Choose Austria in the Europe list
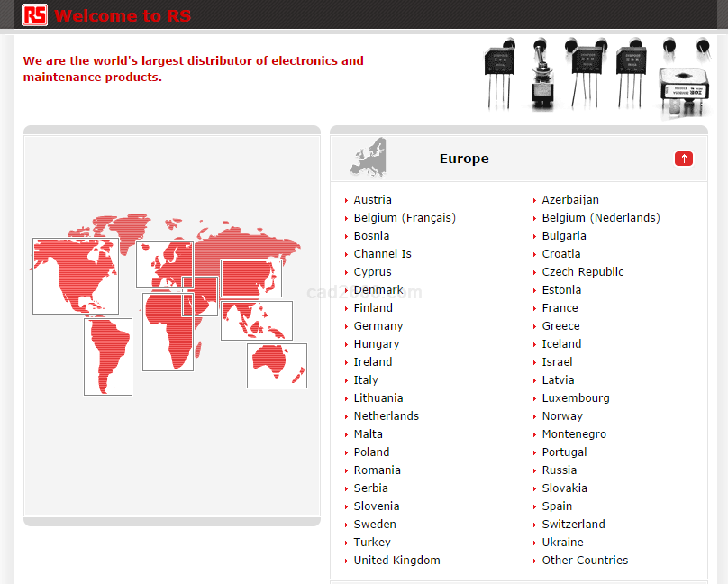 click(372, 199)
